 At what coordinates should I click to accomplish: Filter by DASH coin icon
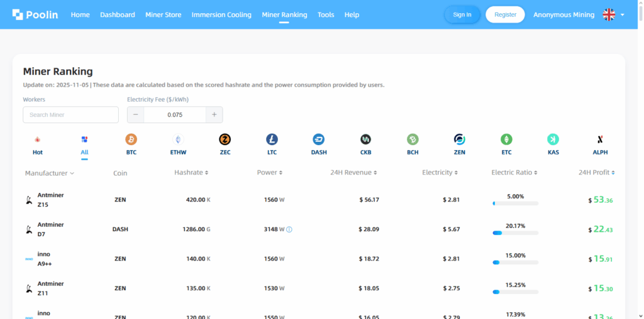coord(319,139)
